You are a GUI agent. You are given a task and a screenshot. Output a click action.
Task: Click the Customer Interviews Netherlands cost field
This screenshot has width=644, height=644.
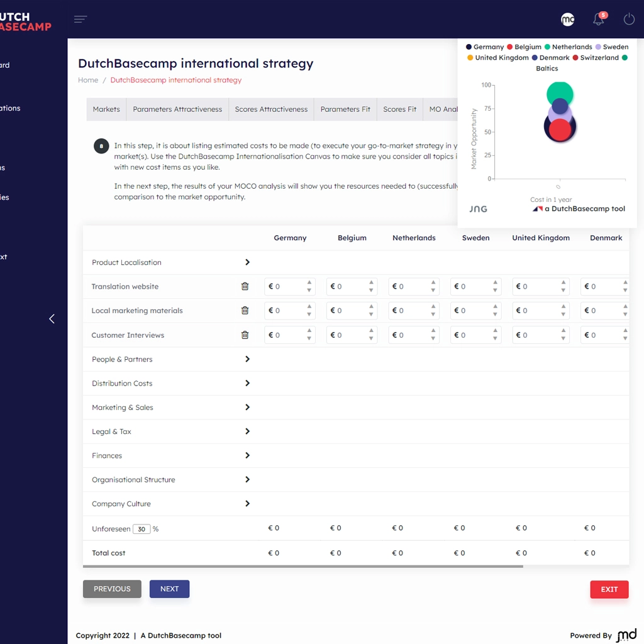414,335
